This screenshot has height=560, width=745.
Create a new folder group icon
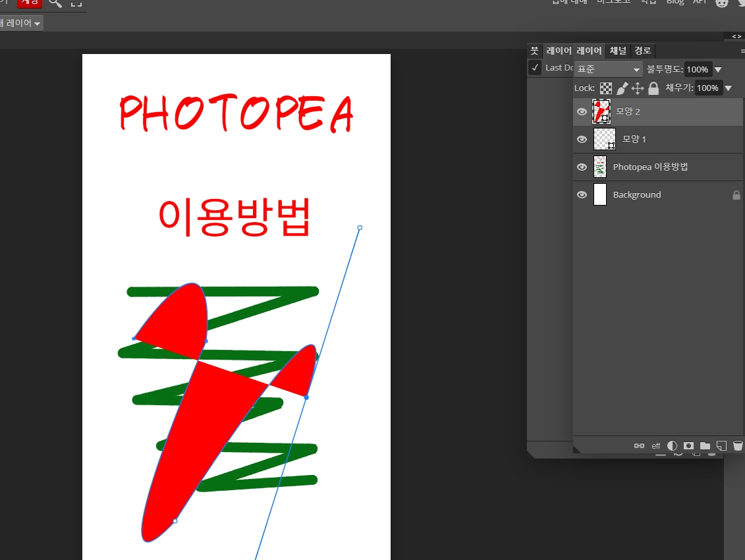(x=705, y=445)
